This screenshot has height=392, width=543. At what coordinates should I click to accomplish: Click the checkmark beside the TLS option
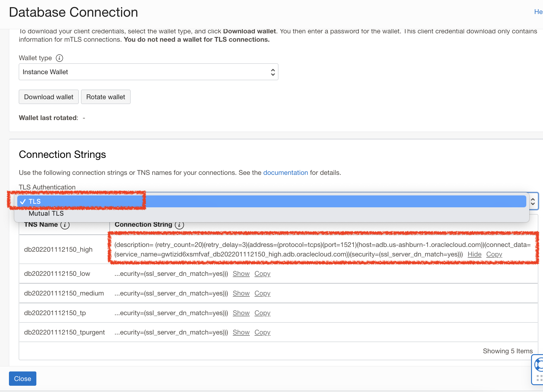tap(23, 201)
